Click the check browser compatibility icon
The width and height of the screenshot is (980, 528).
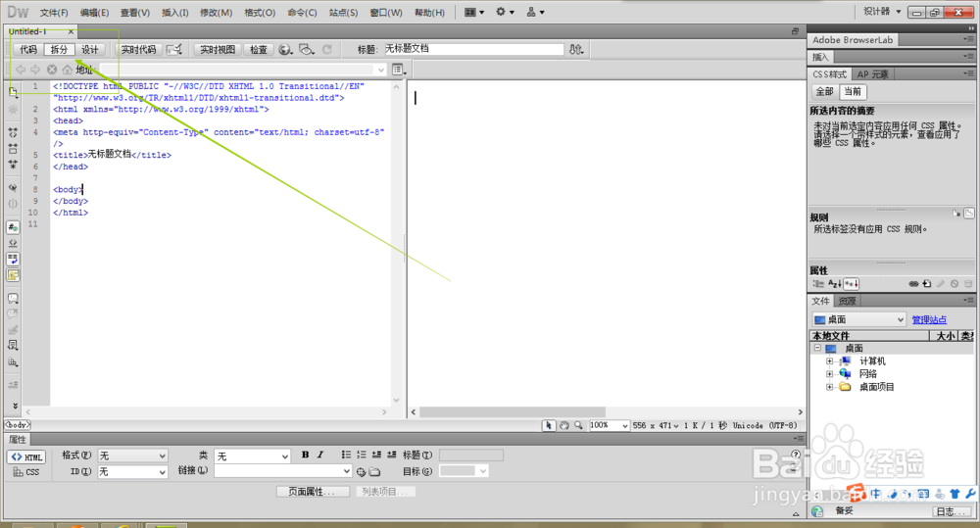tap(173, 49)
